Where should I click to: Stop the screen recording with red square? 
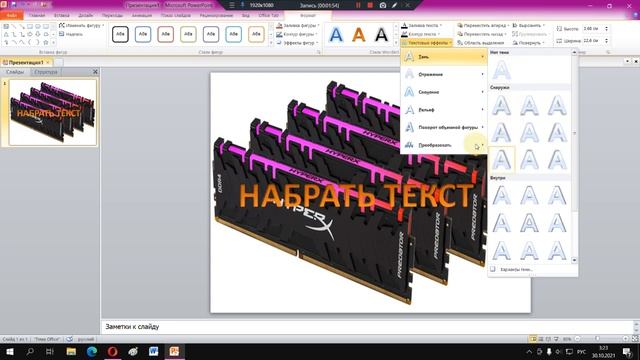pyautogui.click(x=370, y=5)
